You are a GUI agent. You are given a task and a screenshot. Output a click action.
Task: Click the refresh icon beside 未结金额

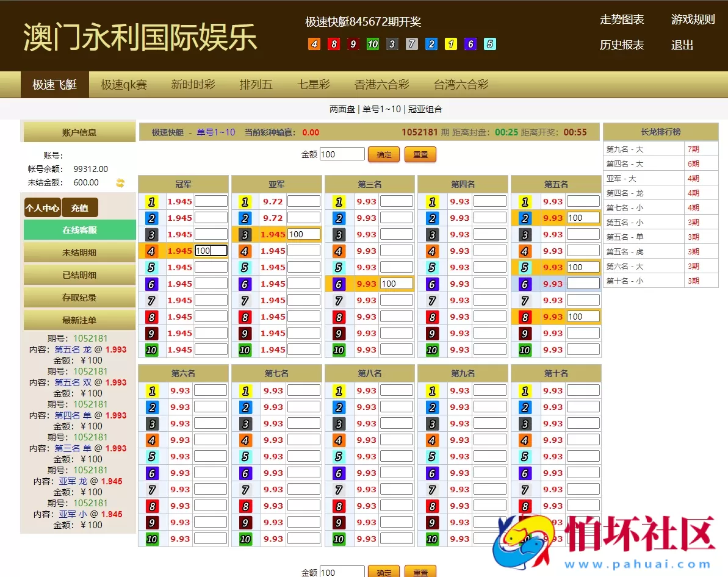tap(120, 182)
